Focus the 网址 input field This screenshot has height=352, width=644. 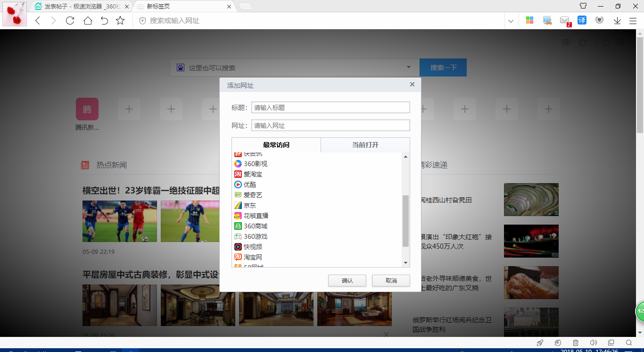(330, 126)
